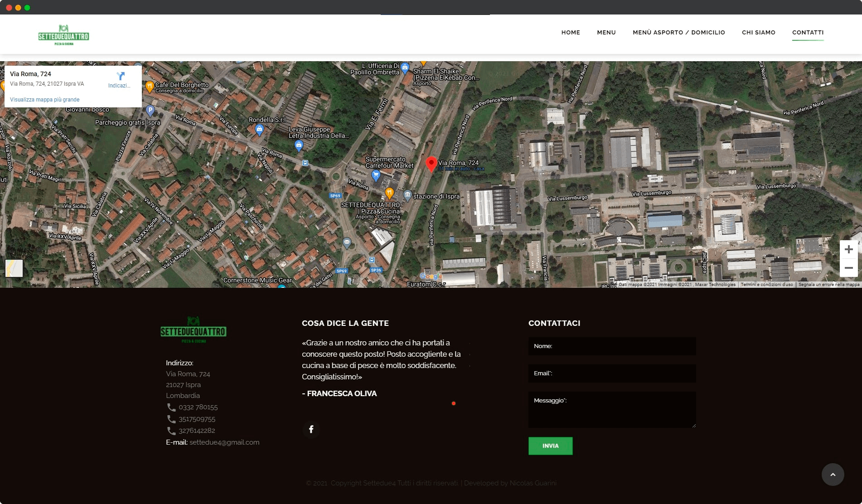Click the phone number 3276142282

click(197, 431)
